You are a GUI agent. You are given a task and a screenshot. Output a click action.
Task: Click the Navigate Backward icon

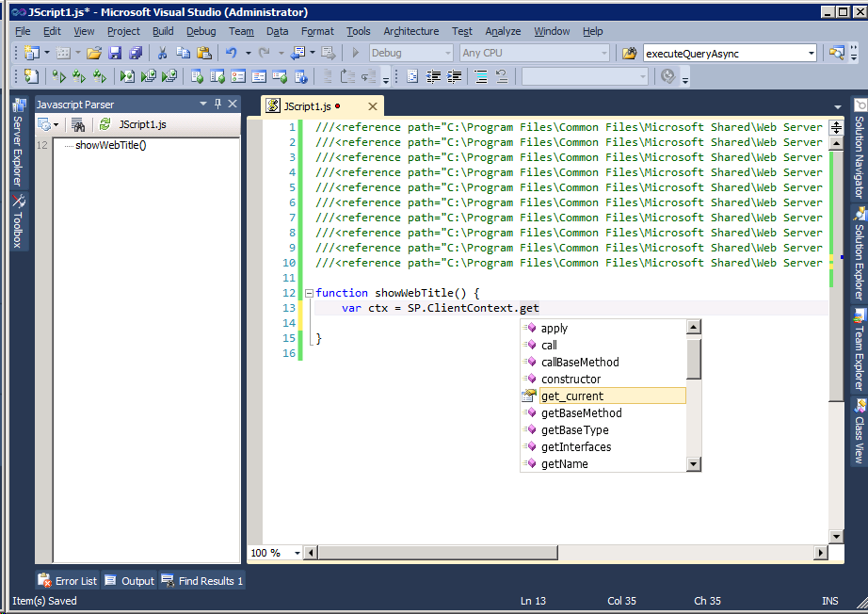click(x=297, y=53)
